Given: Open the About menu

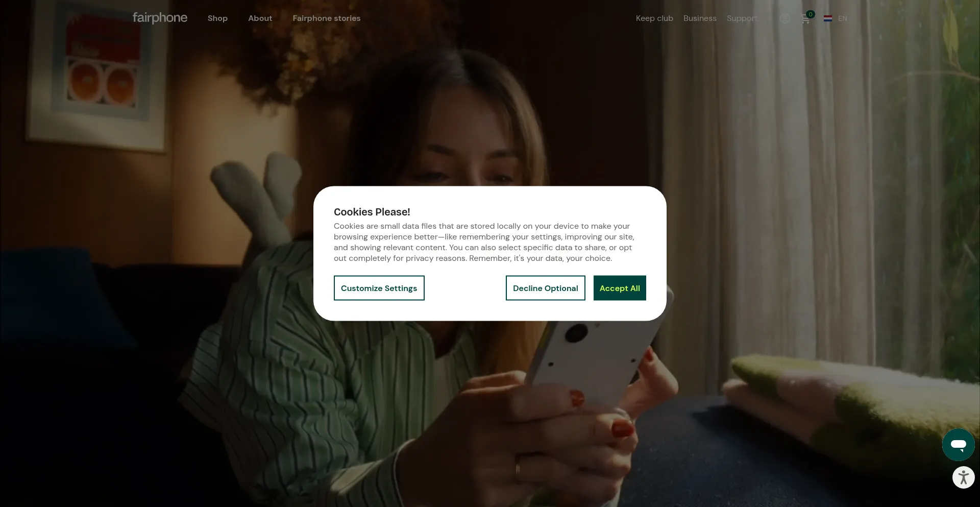Looking at the screenshot, I should coord(260,18).
